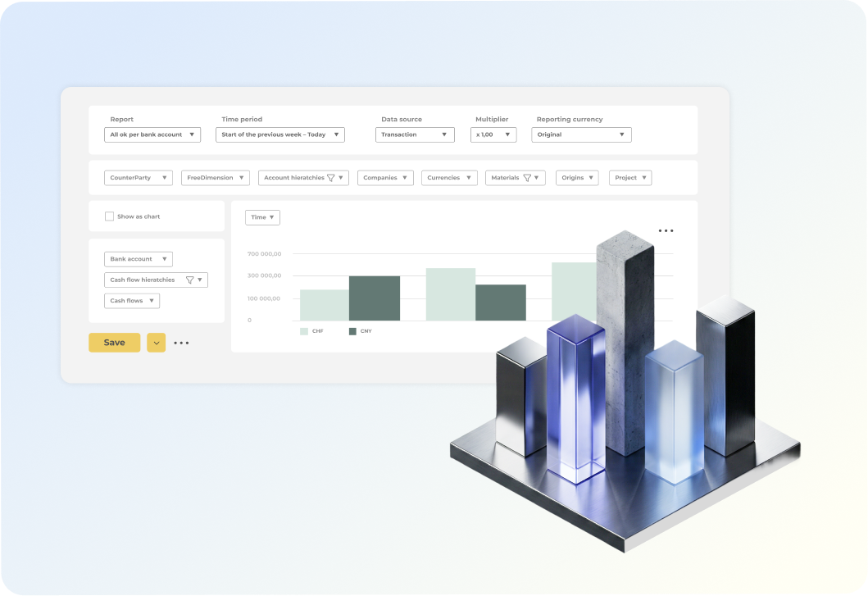The height and width of the screenshot is (596, 868).
Task: Click the filter icon in Account hierarchies
Action: (x=331, y=178)
